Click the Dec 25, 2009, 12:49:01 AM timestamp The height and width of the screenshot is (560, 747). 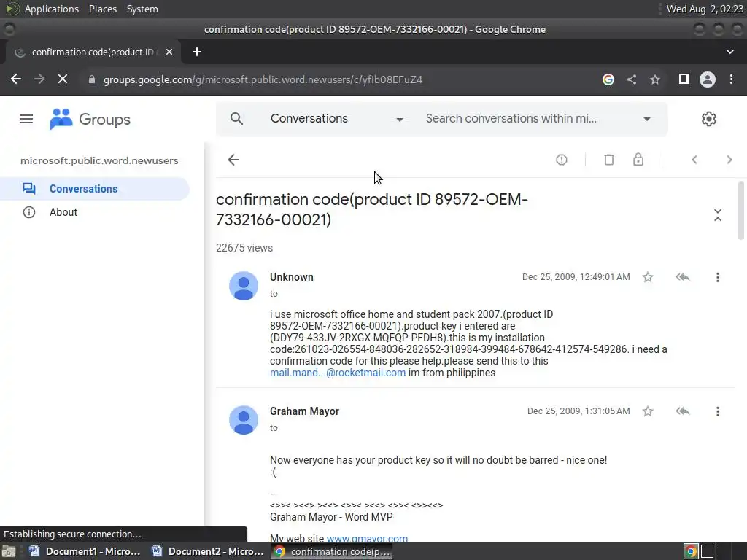(x=576, y=277)
